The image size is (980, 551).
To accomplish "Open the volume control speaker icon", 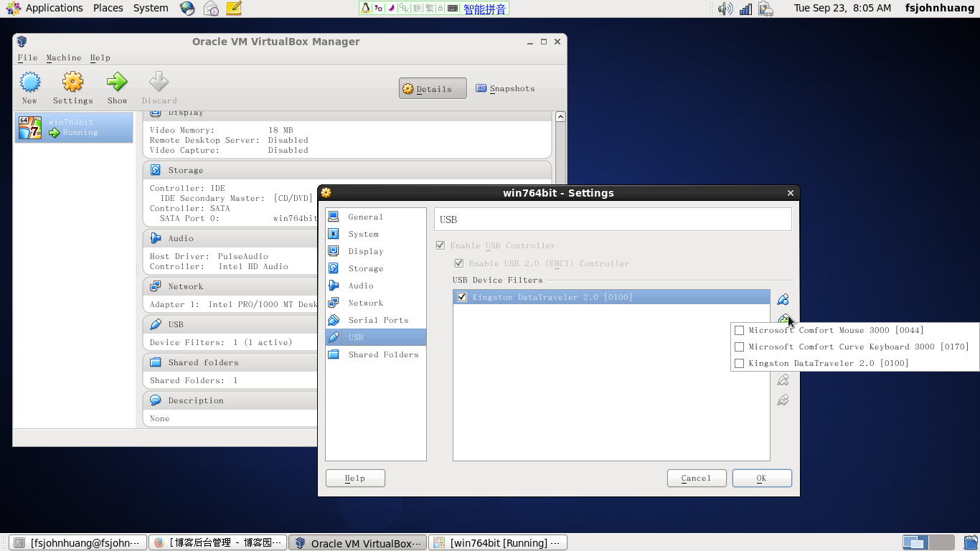I will point(725,9).
